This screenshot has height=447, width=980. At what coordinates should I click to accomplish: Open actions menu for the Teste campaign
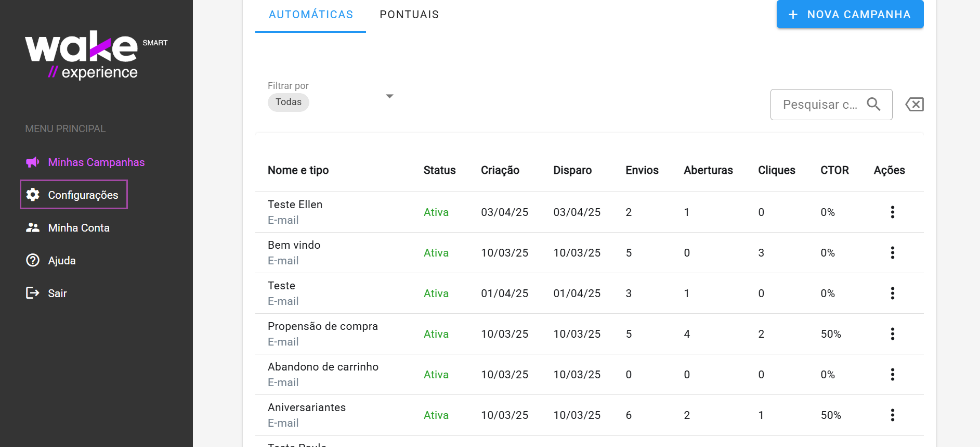[892, 293]
